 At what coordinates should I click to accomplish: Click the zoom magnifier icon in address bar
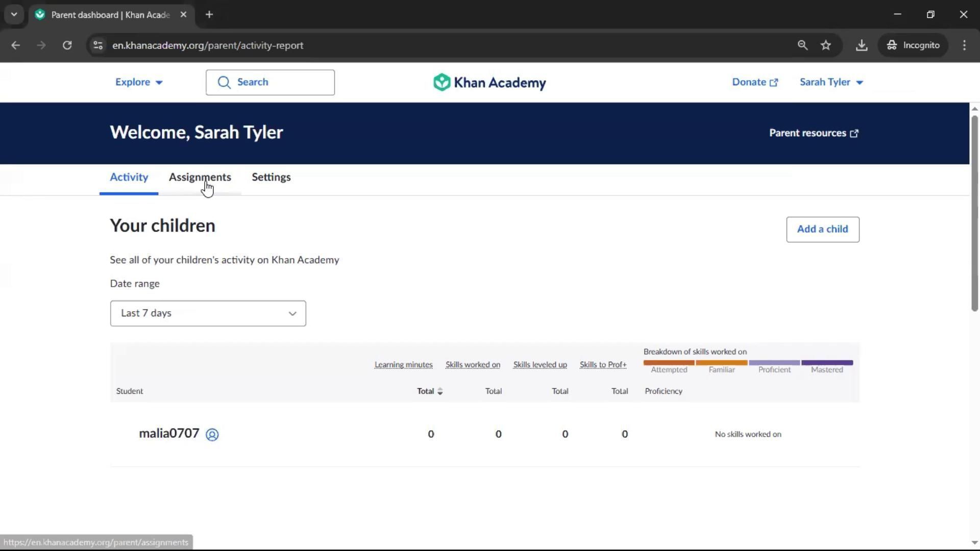click(x=802, y=45)
